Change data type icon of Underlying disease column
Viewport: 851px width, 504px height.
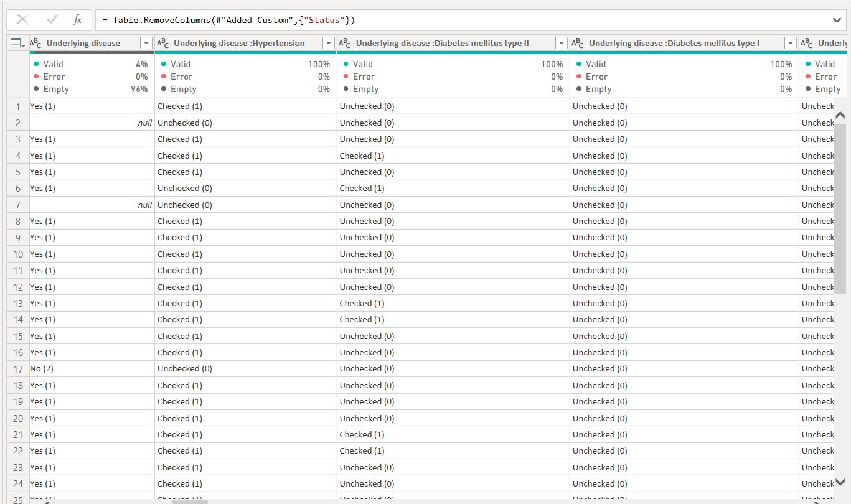point(36,43)
